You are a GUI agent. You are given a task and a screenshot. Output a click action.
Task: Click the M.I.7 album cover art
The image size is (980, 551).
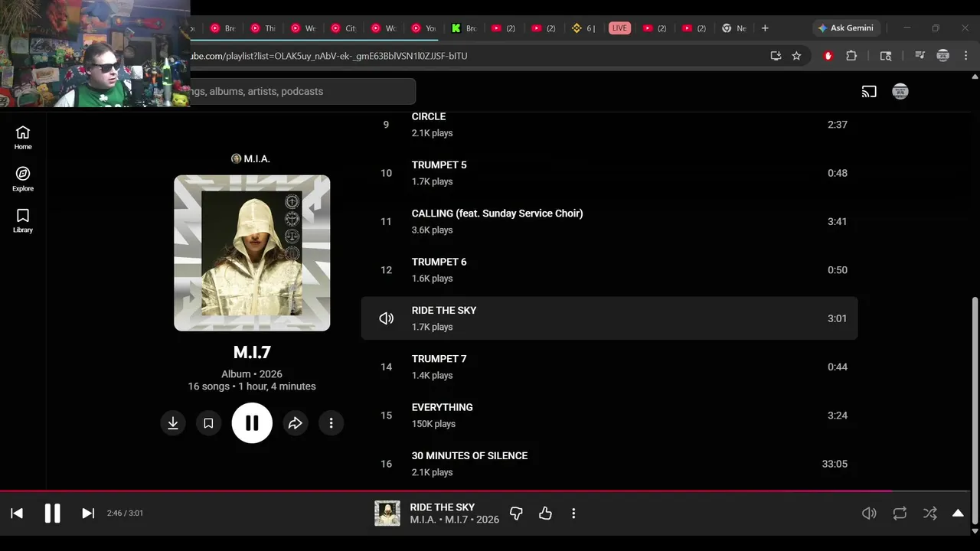click(x=252, y=253)
